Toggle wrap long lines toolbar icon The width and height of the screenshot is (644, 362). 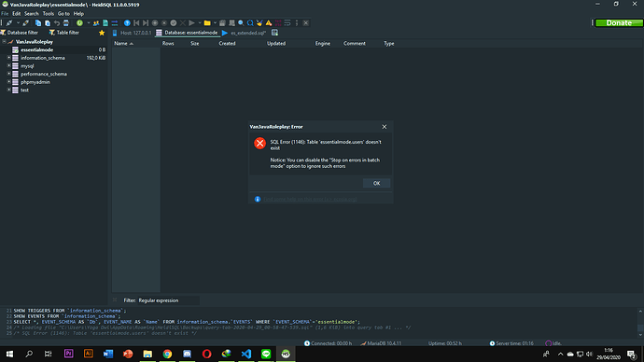287,23
